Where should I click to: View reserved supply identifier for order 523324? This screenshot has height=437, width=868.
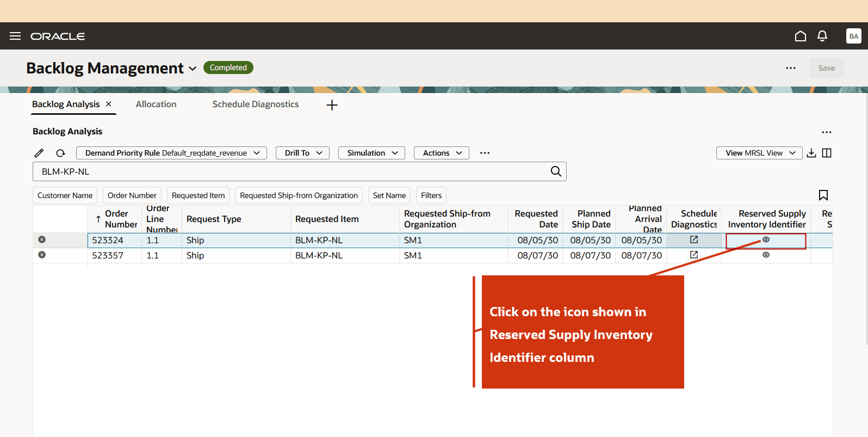coord(766,239)
